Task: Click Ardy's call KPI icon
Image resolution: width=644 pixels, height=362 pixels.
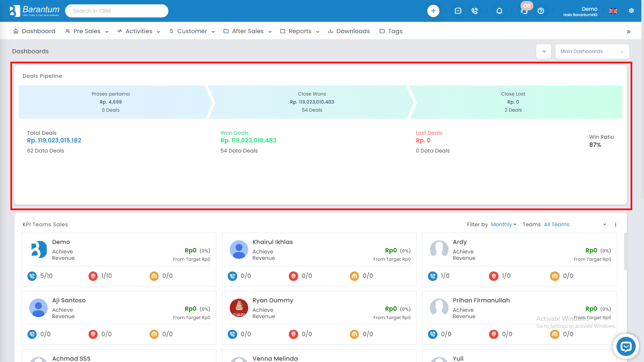Action: (x=433, y=276)
